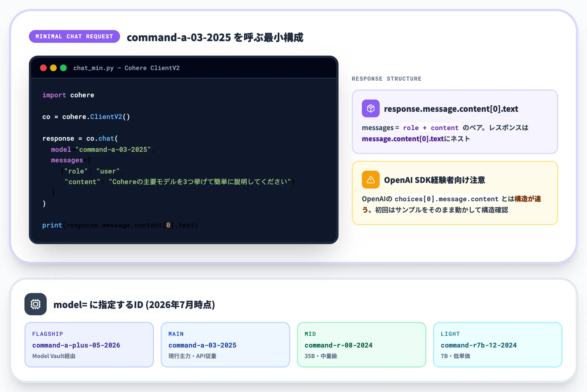Click the model="command-a-03-2025" code line
This screenshot has height=392, width=587.
tap(103, 150)
